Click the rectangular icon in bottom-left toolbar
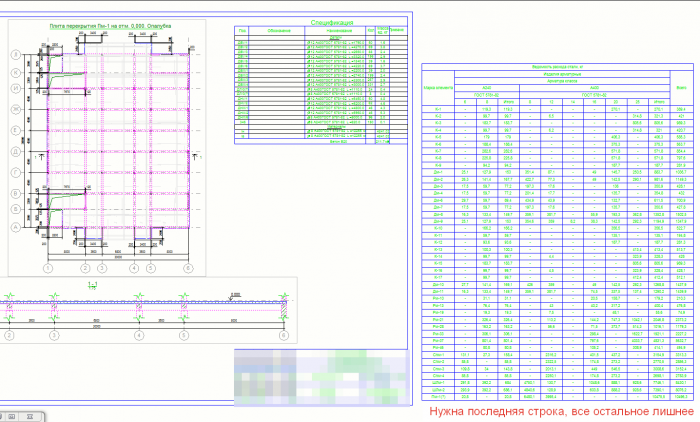Viewport: 700px width, 422px height. tap(12, 417)
